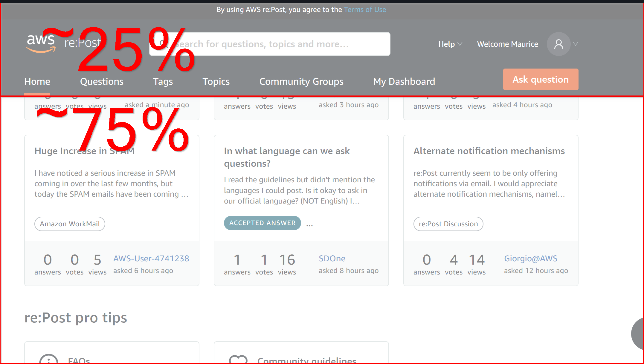Open AWS-User-4741238 profile link
644x364 pixels.
tap(151, 258)
